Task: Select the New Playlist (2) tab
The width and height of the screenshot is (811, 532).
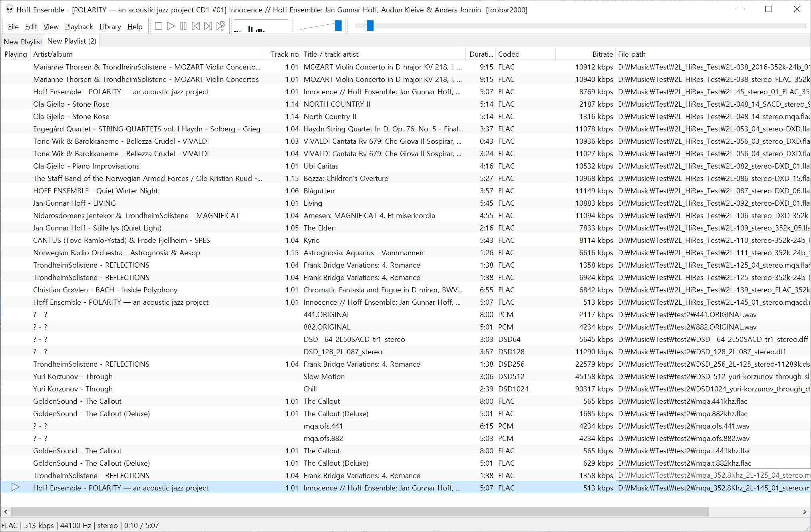Action: [72, 41]
